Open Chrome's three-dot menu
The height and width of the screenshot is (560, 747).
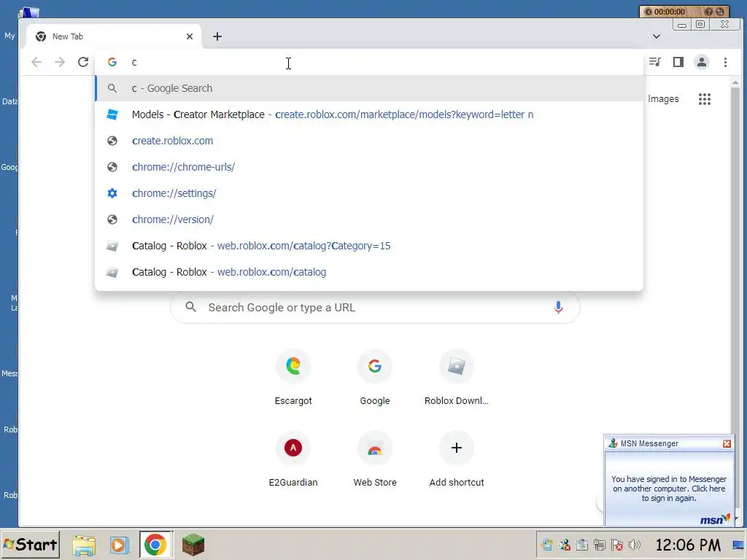(x=726, y=62)
